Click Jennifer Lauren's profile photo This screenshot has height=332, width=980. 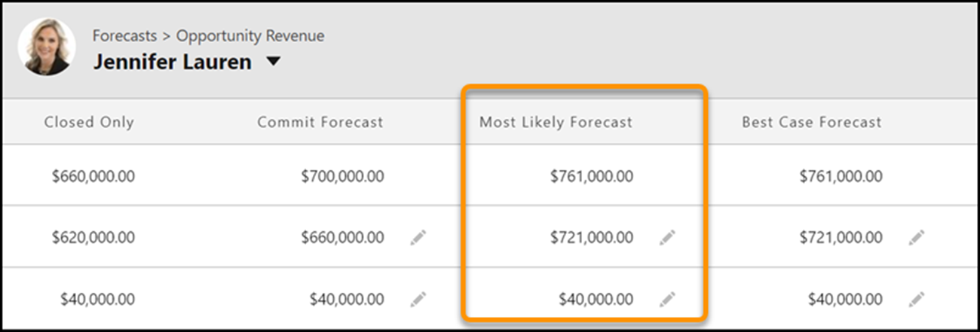47,47
